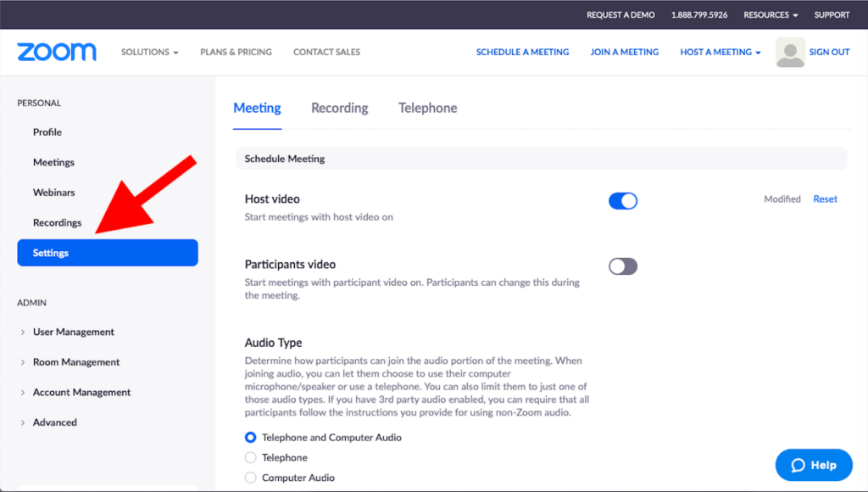Switch to the Recording tab
The width and height of the screenshot is (868, 492).
(x=339, y=108)
